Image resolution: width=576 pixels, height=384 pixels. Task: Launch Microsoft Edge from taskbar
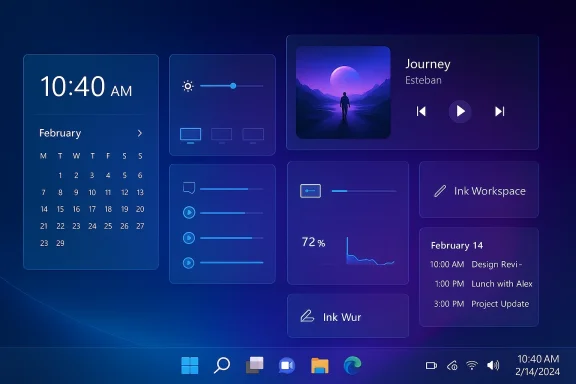click(352, 365)
